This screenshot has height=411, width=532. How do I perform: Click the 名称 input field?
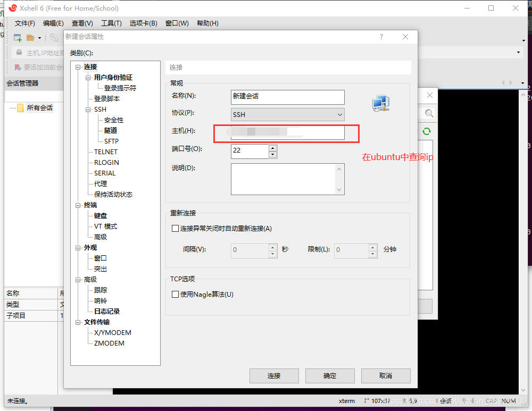[287, 97]
